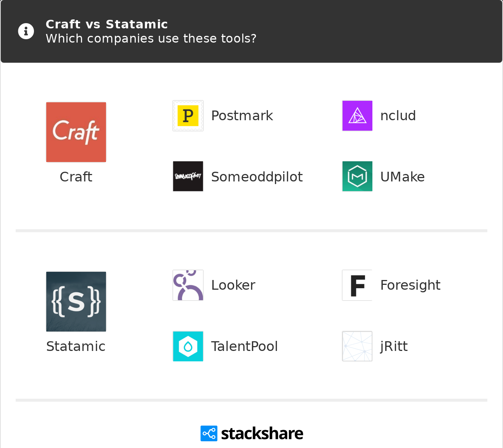
Task: Click the info circle icon in header
Action: 26,31
